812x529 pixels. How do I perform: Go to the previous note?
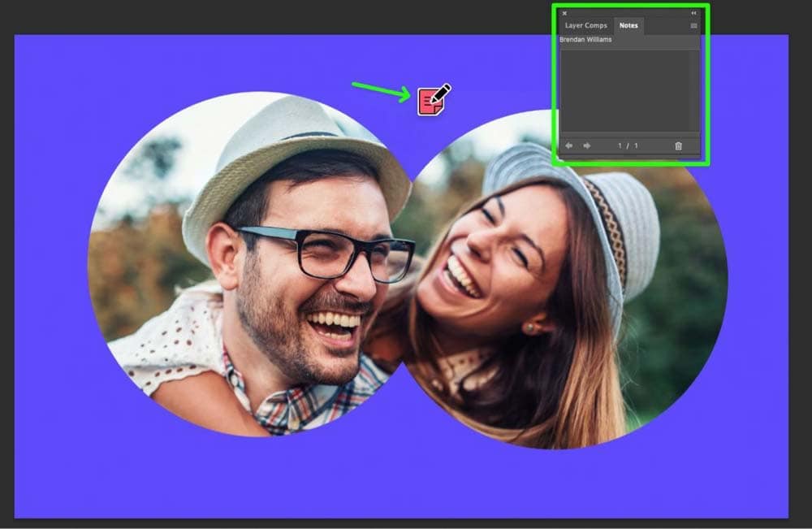pos(568,146)
